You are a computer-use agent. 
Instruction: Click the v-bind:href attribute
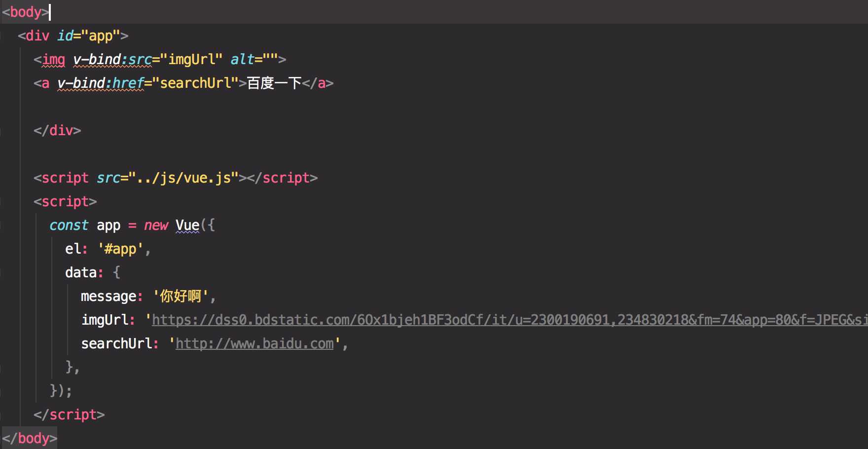click(x=101, y=83)
